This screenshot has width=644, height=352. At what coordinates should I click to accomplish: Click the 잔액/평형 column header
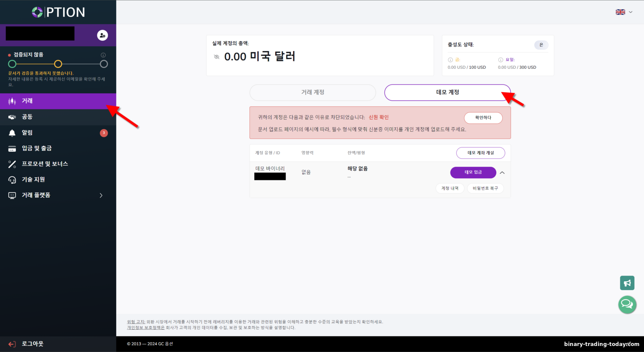point(356,153)
